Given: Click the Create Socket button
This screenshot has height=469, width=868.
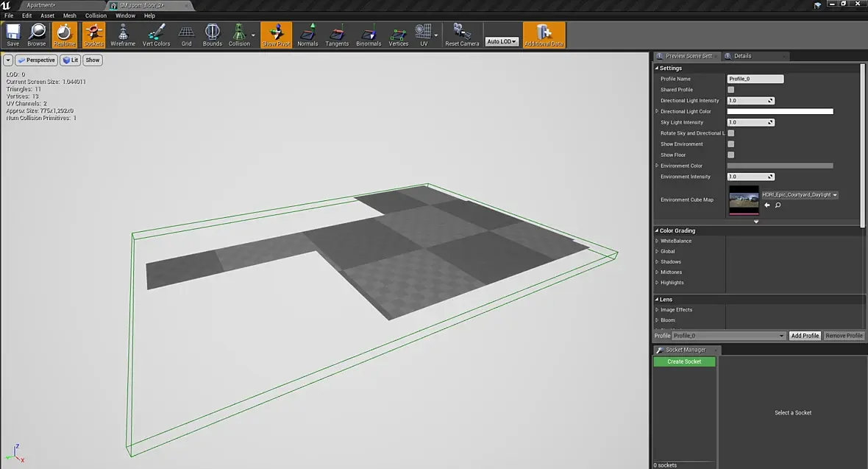Looking at the screenshot, I should click(684, 362).
